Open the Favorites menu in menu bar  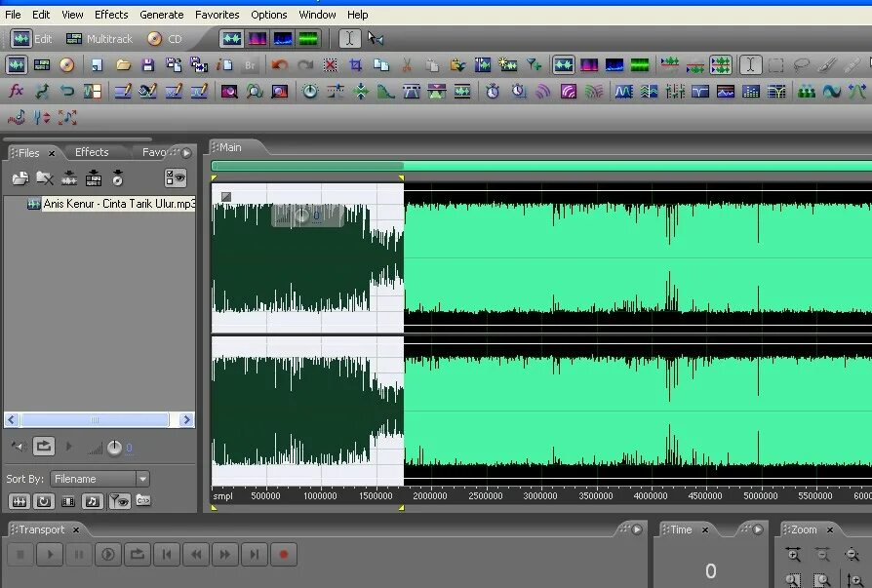[x=217, y=15]
